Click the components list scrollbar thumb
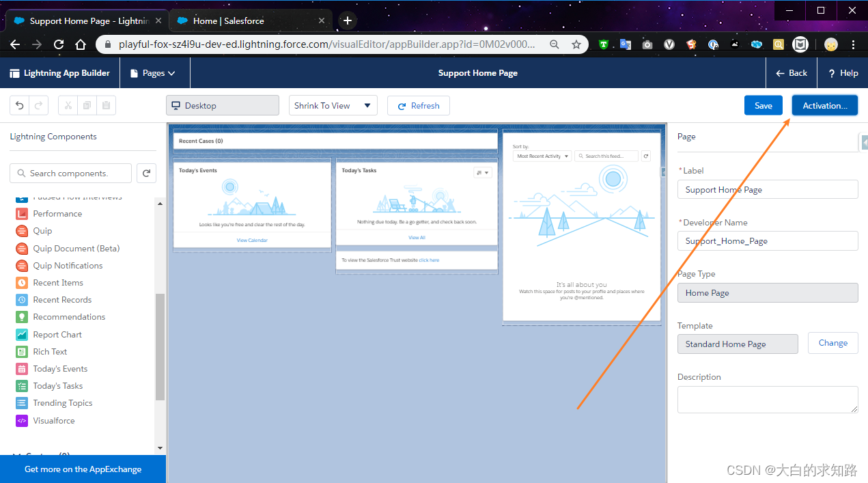This screenshot has width=868, height=483. point(160,346)
